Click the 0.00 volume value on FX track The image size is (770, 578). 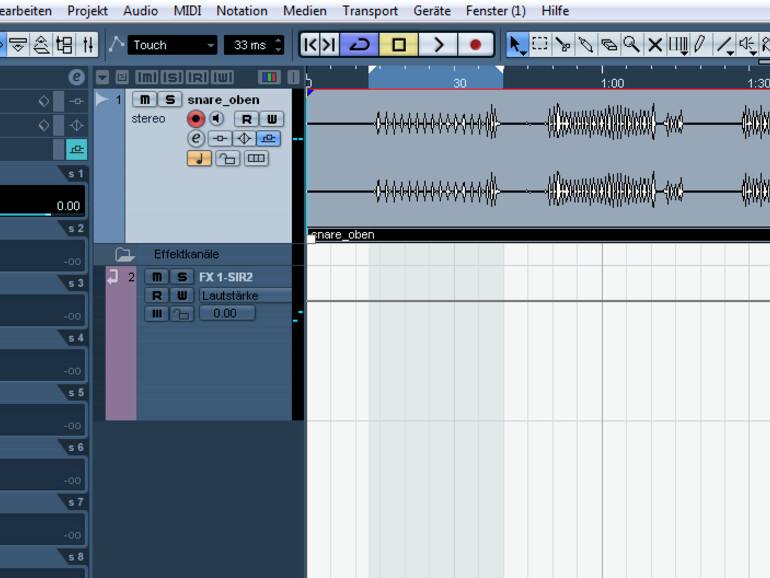(226, 313)
